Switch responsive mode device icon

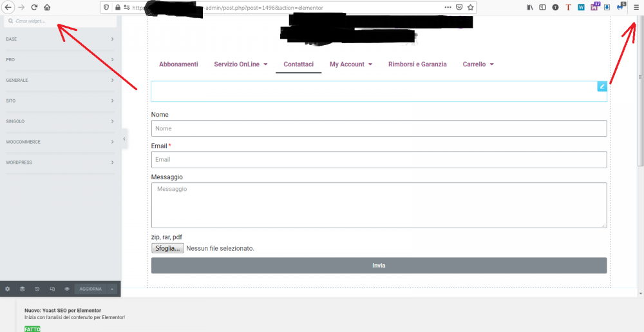click(x=52, y=289)
